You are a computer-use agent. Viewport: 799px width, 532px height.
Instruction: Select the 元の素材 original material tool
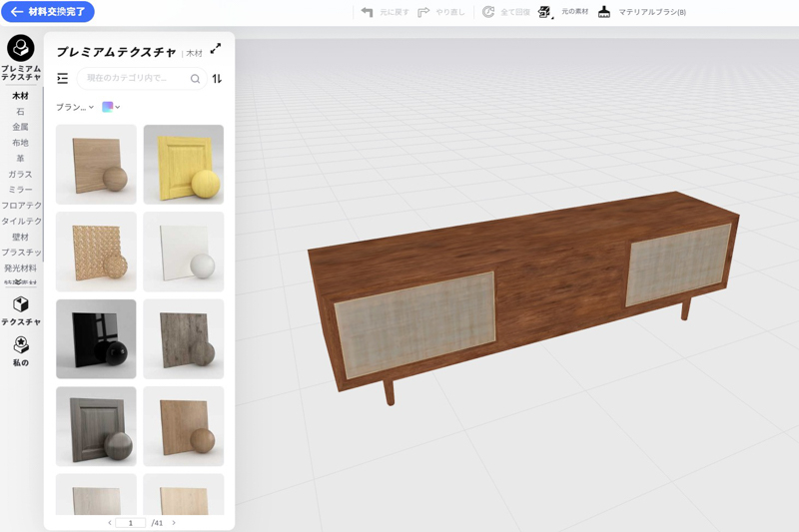[x=544, y=12]
